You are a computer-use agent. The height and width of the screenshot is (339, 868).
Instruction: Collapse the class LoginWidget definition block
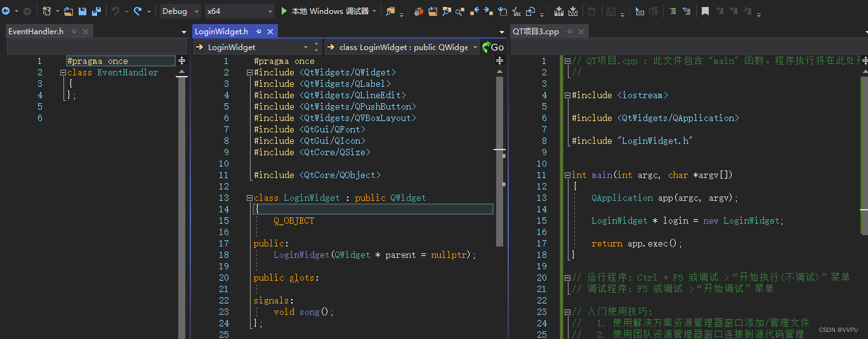pyautogui.click(x=249, y=198)
